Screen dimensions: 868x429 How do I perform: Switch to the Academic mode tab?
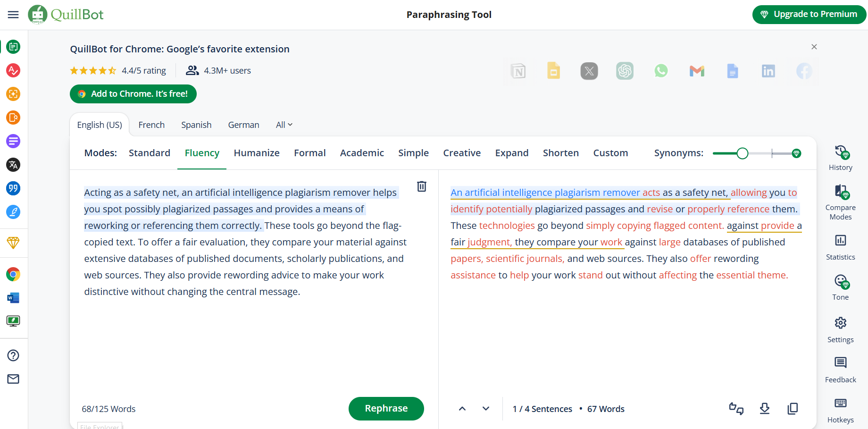point(362,153)
